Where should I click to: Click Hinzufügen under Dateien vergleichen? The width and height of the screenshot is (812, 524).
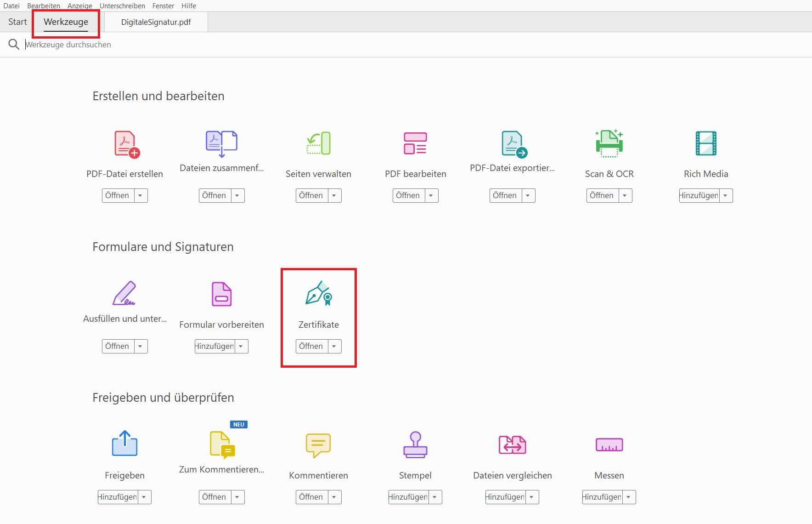[x=505, y=497]
